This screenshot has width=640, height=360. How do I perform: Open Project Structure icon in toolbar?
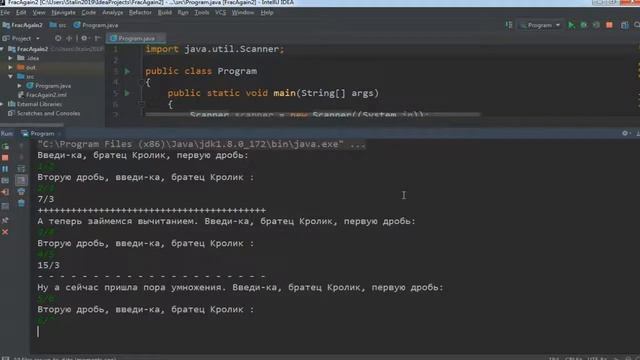pyautogui.click(x=624, y=25)
